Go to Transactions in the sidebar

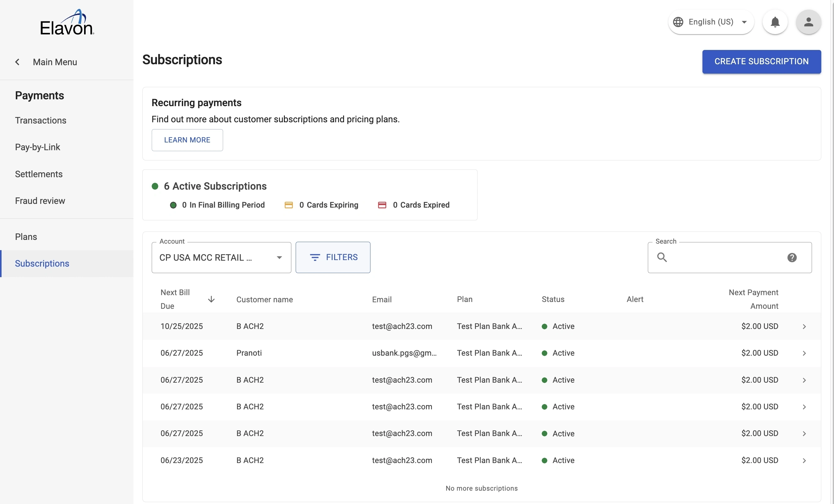pyautogui.click(x=41, y=120)
